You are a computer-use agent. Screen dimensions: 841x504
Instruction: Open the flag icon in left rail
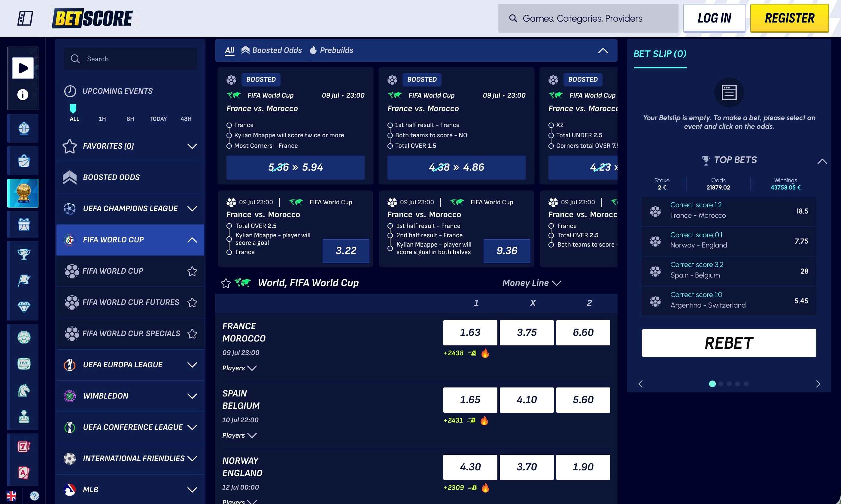[24, 280]
